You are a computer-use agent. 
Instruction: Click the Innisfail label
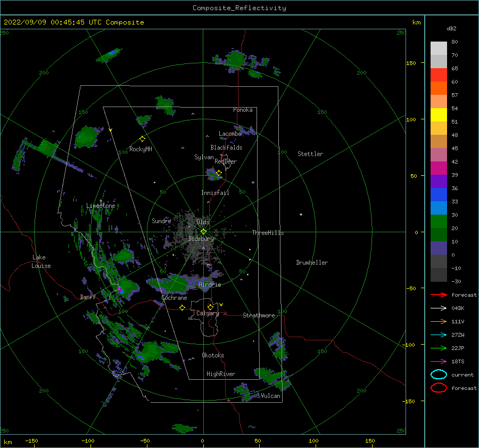(x=215, y=193)
